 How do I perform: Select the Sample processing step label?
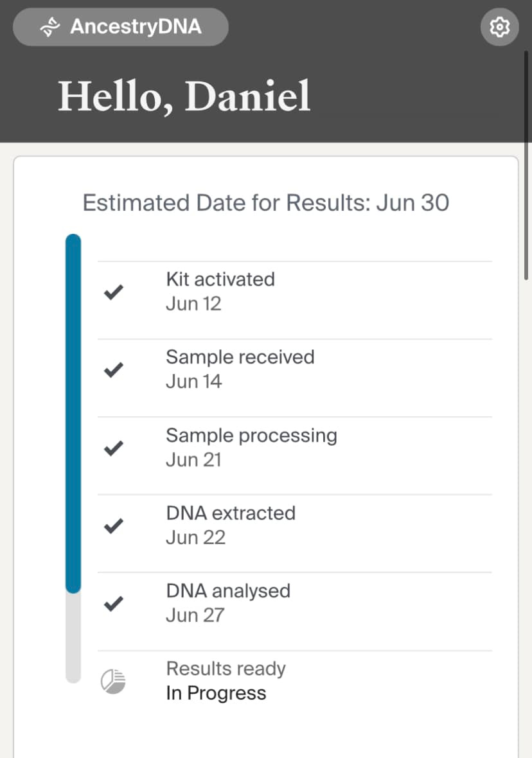pos(251,436)
